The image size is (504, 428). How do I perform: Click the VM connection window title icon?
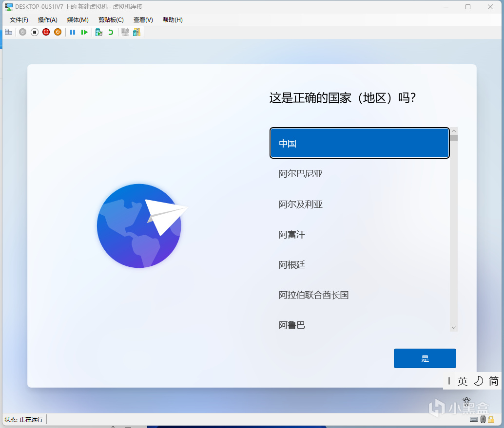[x=9, y=7]
